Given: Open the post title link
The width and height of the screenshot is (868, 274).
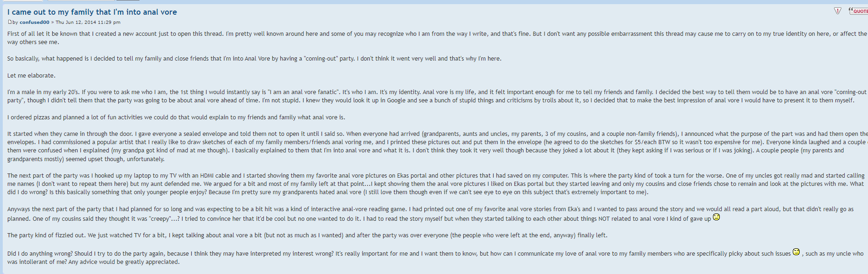Looking at the screenshot, I should 92,12.
